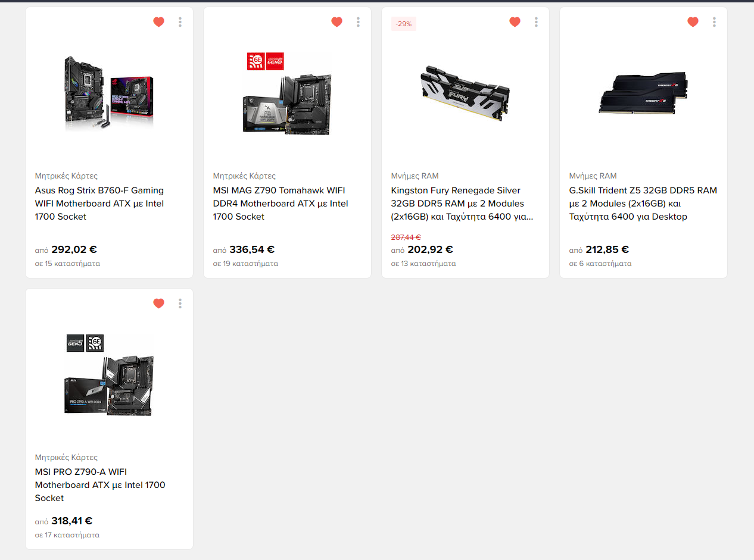Open three-dot menu on G.Skill Trident Z5
This screenshot has height=560, width=754.
coord(714,22)
